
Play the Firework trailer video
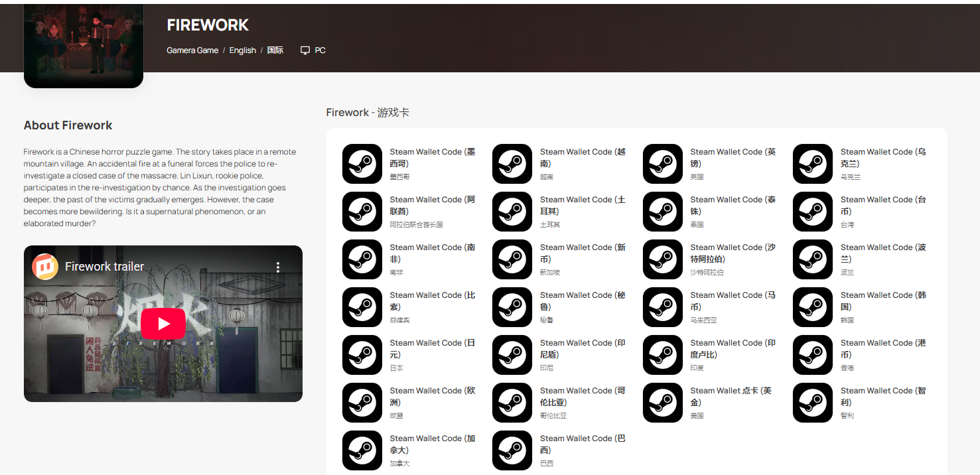coord(163,324)
